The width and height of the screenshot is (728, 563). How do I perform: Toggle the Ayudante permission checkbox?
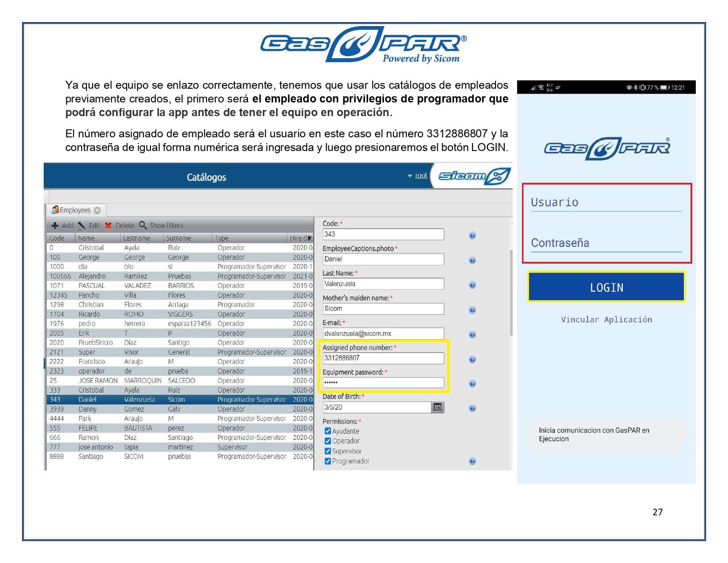click(327, 431)
